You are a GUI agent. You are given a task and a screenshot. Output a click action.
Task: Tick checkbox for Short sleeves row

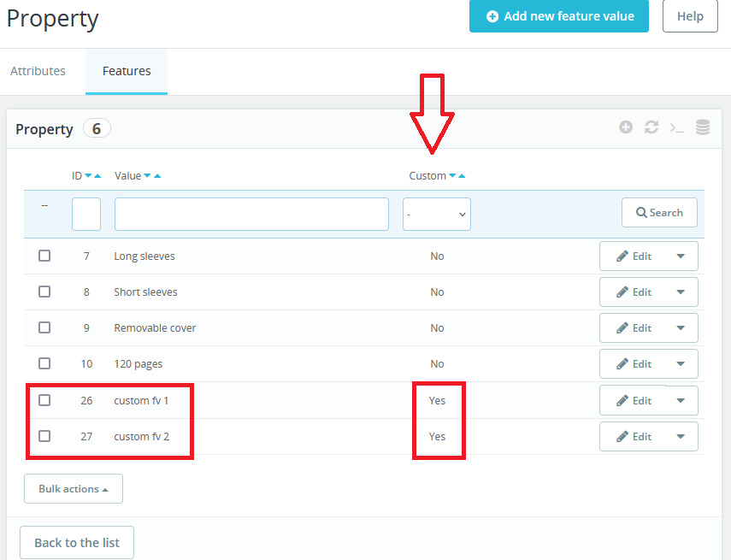point(44,292)
